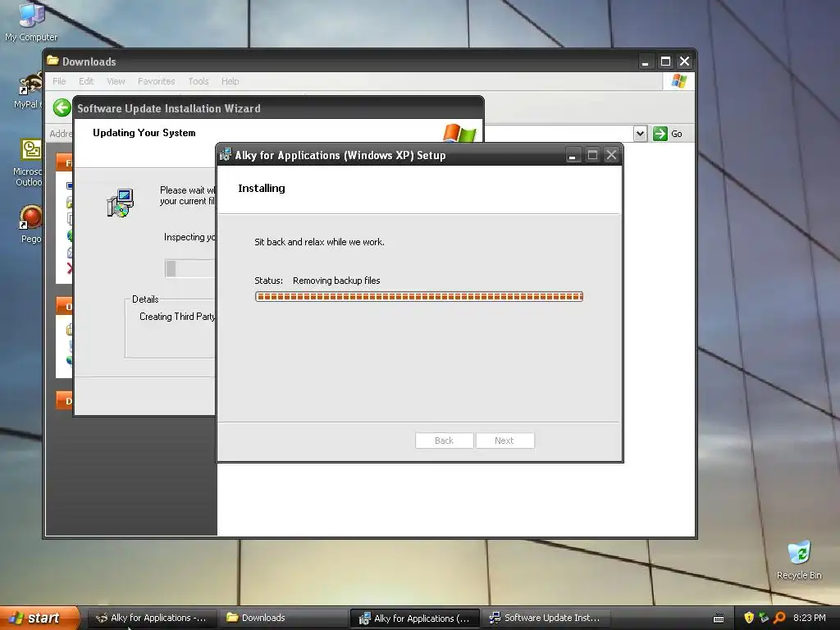840x630 pixels.
Task: Click the Windows flag logo in Downloads window
Action: (678, 81)
